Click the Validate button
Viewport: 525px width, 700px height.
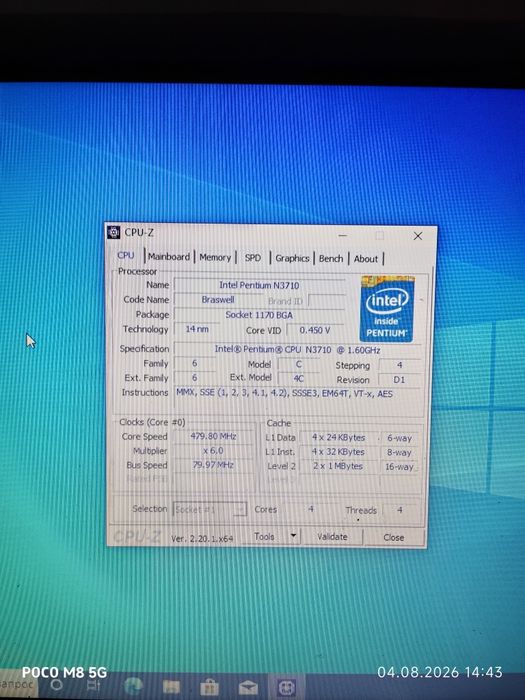coord(332,537)
